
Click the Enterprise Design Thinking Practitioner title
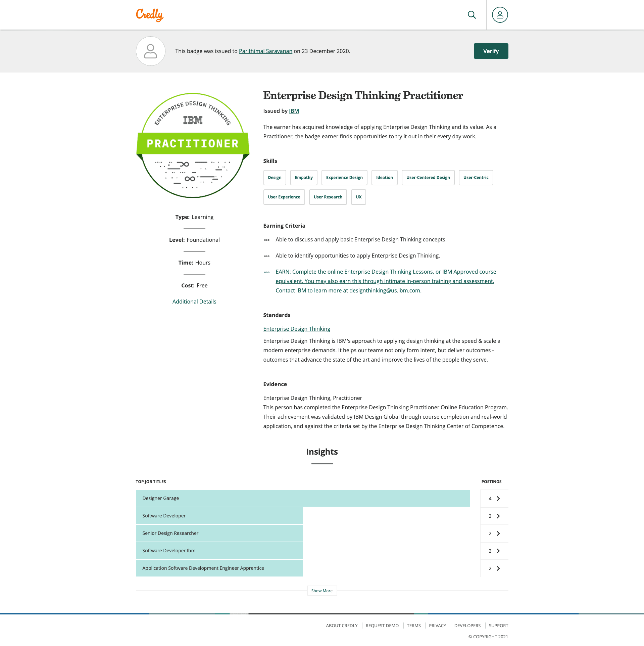pyautogui.click(x=363, y=95)
